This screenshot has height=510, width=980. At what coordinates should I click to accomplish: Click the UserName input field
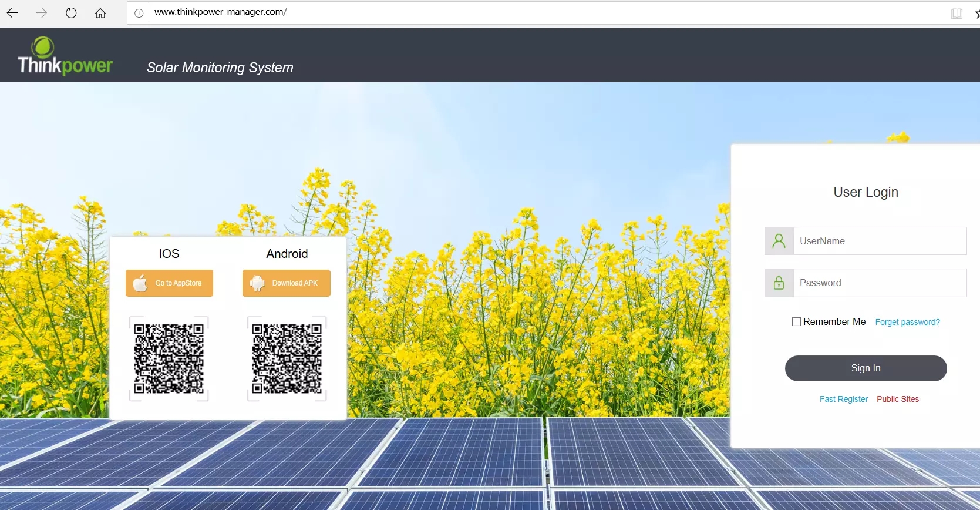pyautogui.click(x=880, y=241)
